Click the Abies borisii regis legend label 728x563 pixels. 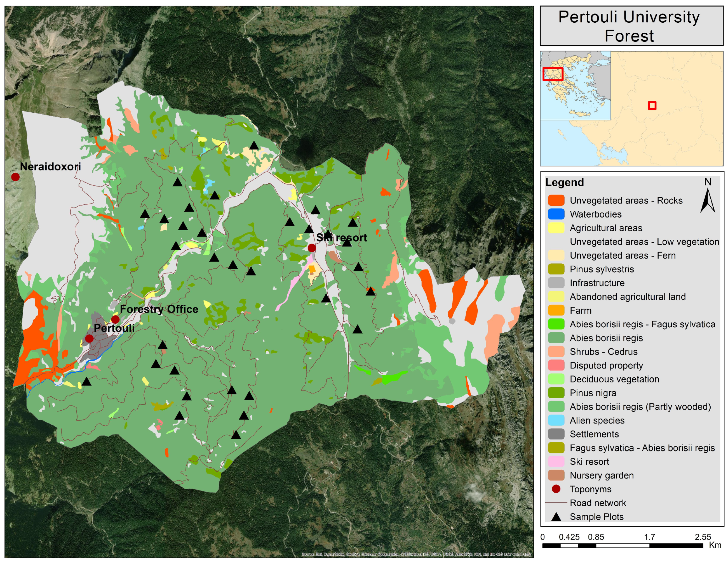point(606,338)
